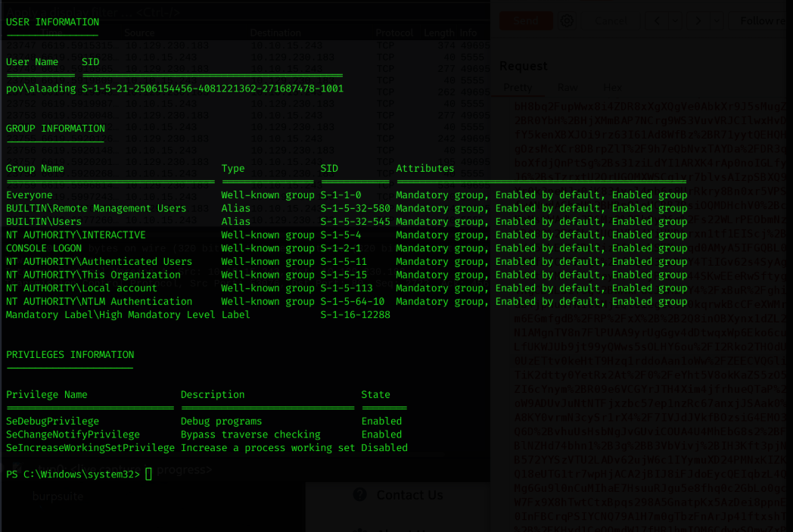793x532 pixels.
Task: Click the PowerShell prompt cursor
Action: pyautogui.click(x=148, y=474)
